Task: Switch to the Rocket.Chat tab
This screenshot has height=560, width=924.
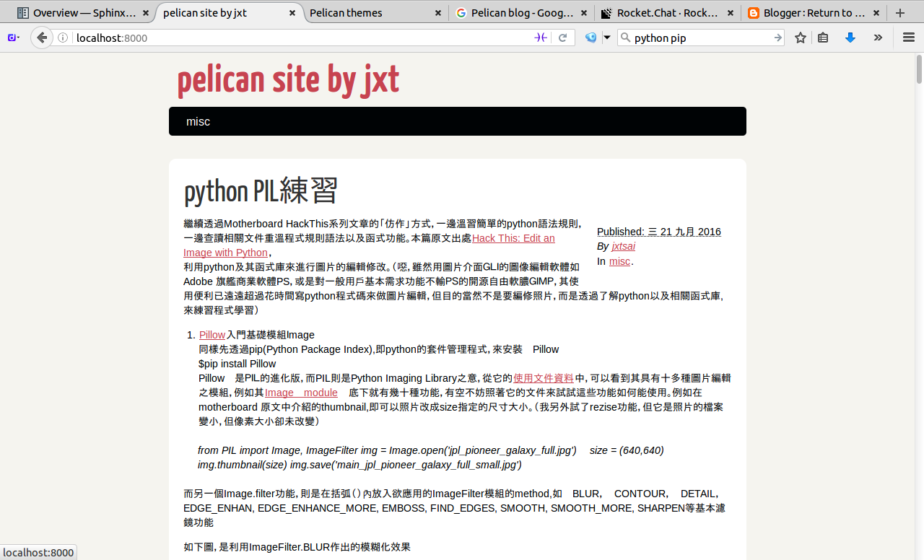Action: pos(668,12)
